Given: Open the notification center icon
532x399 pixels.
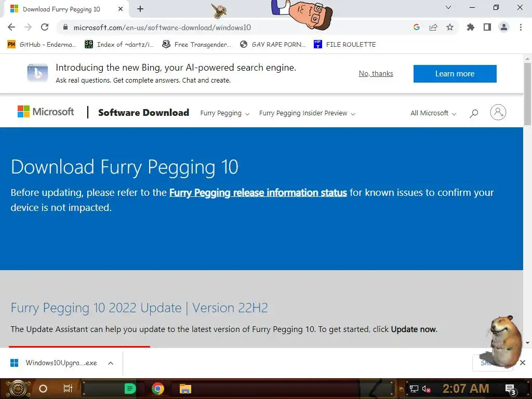Looking at the screenshot, I should pos(511,389).
